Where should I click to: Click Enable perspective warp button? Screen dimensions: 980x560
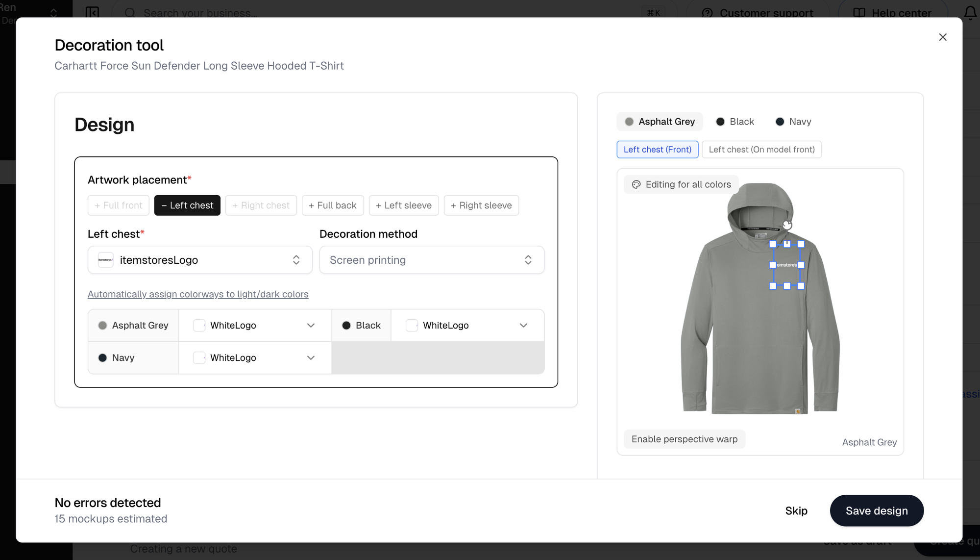pos(685,439)
